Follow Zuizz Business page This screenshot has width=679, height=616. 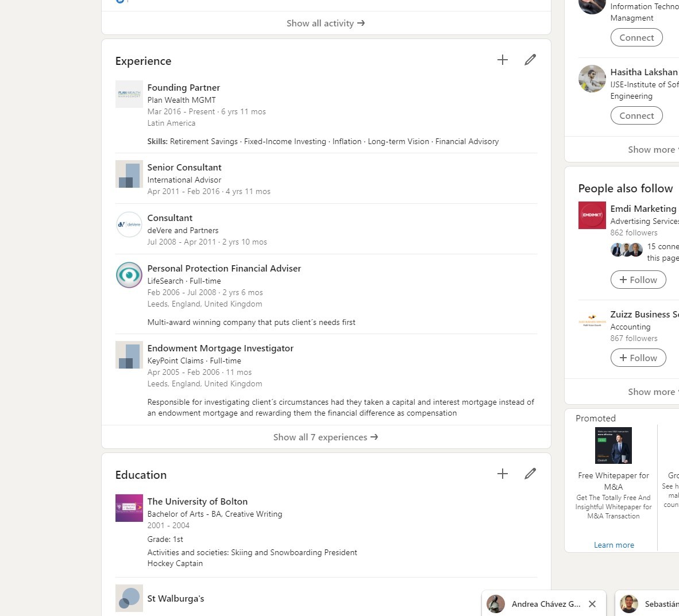(x=638, y=358)
